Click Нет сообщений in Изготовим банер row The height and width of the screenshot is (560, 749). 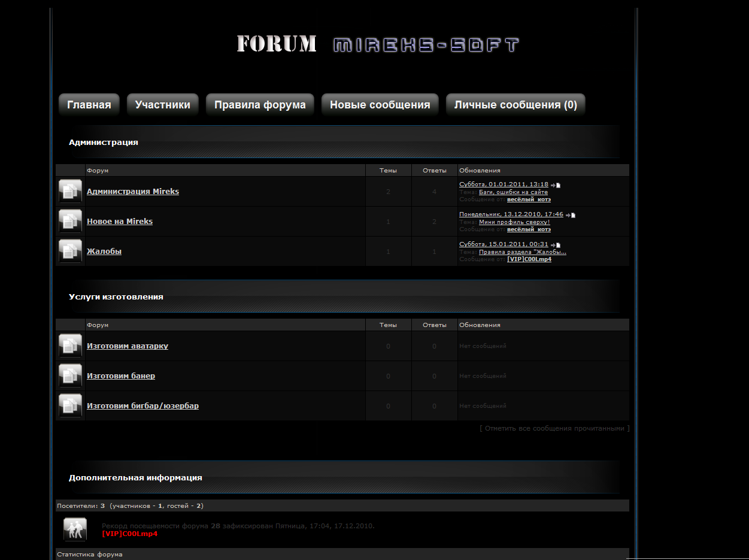(483, 376)
